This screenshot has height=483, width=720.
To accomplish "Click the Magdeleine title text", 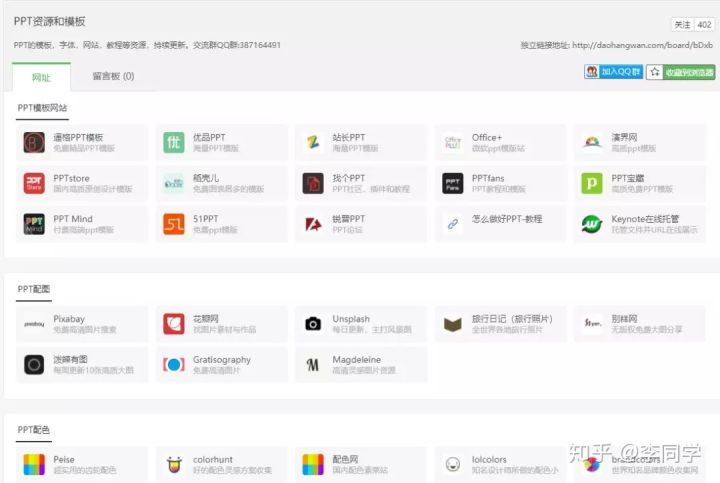I will pyautogui.click(x=356, y=359).
